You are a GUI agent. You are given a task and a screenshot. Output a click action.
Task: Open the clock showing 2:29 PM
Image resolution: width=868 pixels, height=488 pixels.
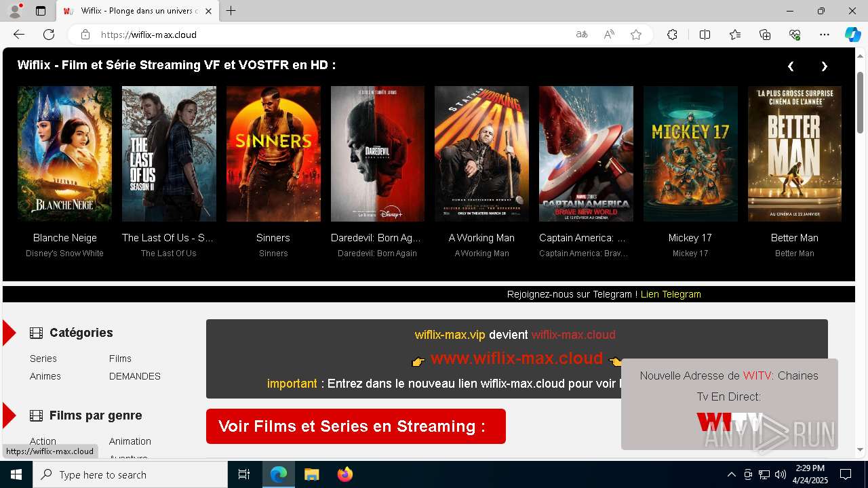click(x=810, y=474)
